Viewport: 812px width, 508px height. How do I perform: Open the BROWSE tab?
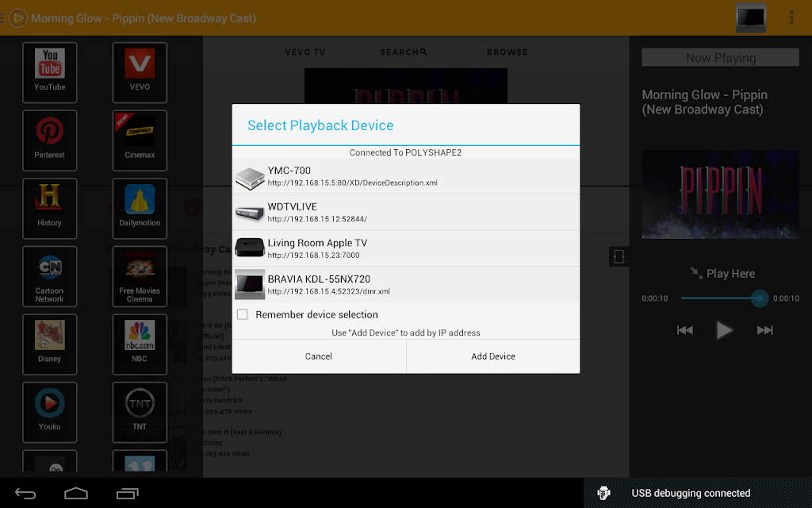click(507, 52)
